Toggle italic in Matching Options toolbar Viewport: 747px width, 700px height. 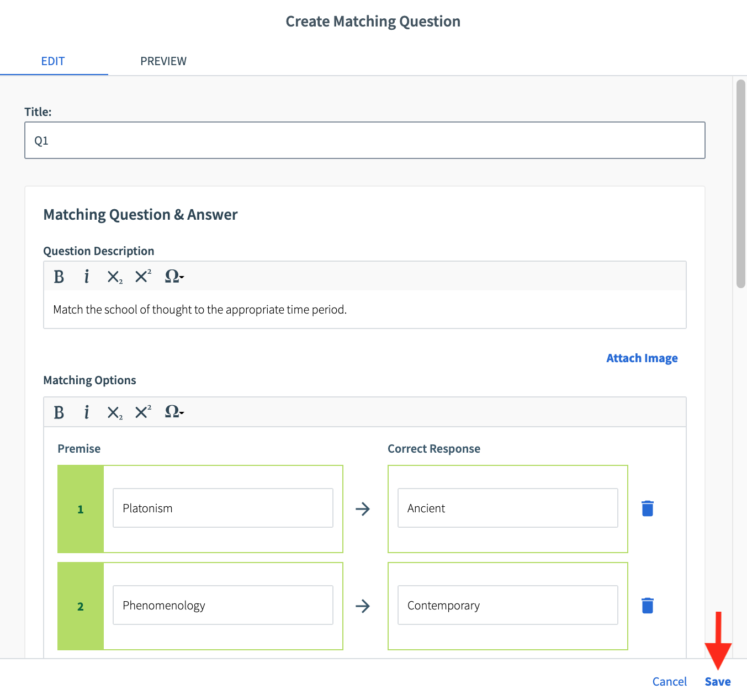tap(87, 412)
